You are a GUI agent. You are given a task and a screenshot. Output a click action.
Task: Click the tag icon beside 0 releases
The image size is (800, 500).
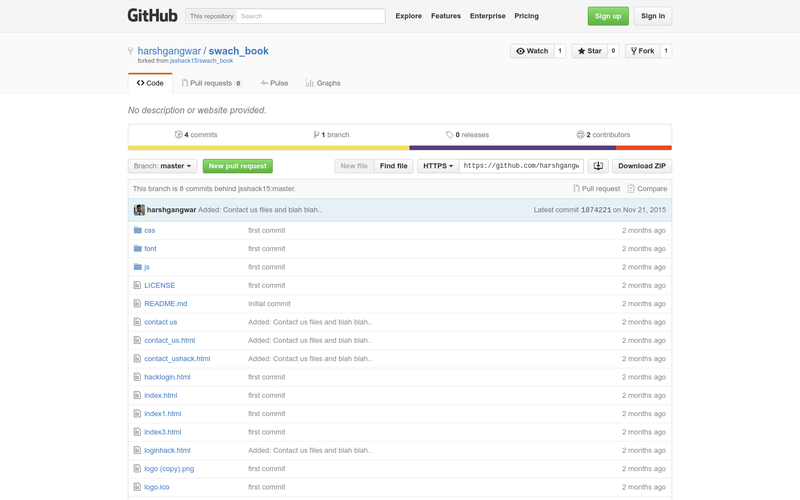(x=449, y=135)
